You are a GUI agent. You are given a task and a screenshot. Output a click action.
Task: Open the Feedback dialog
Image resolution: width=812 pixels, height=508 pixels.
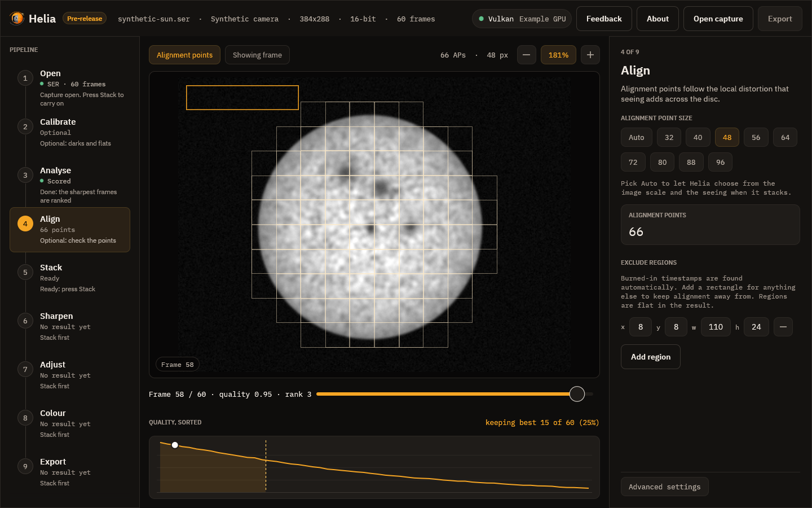[x=604, y=19]
